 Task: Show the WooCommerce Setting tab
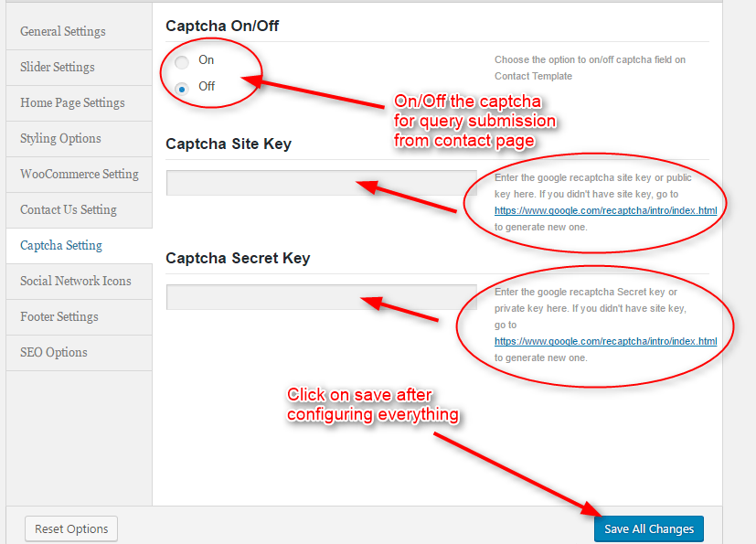point(80,174)
